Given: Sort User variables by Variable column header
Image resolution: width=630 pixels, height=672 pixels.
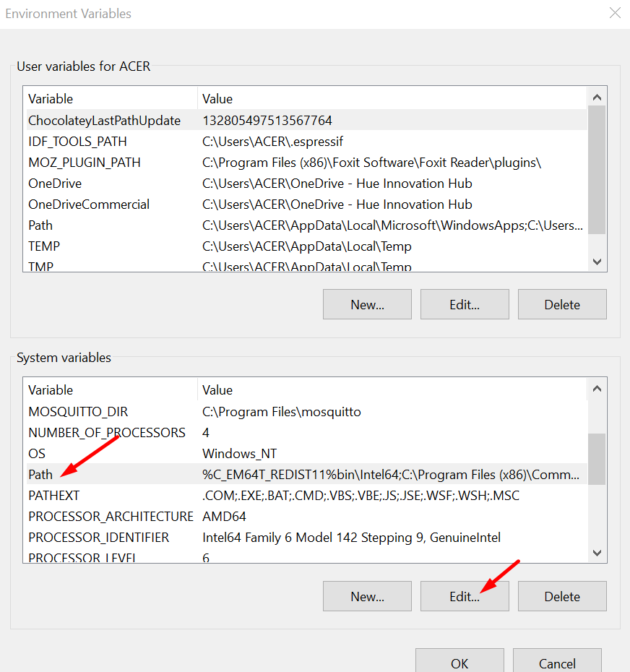Looking at the screenshot, I should pyautogui.click(x=108, y=99).
